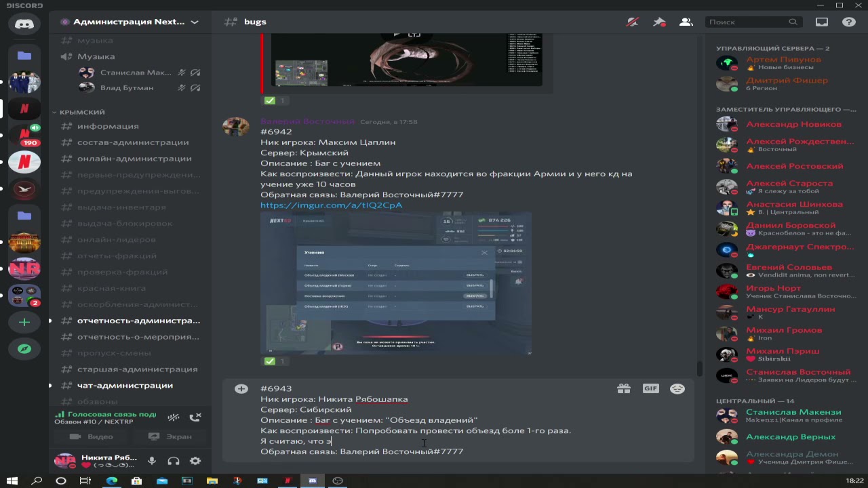Open Microsoft Edge from taskbar
868x488 pixels.
click(111, 481)
